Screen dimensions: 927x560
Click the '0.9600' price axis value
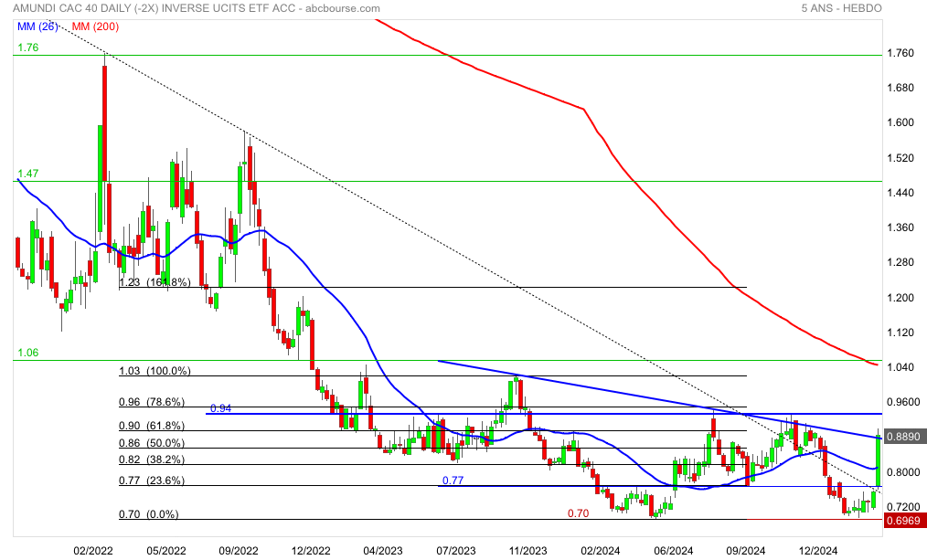click(x=903, y=402)
